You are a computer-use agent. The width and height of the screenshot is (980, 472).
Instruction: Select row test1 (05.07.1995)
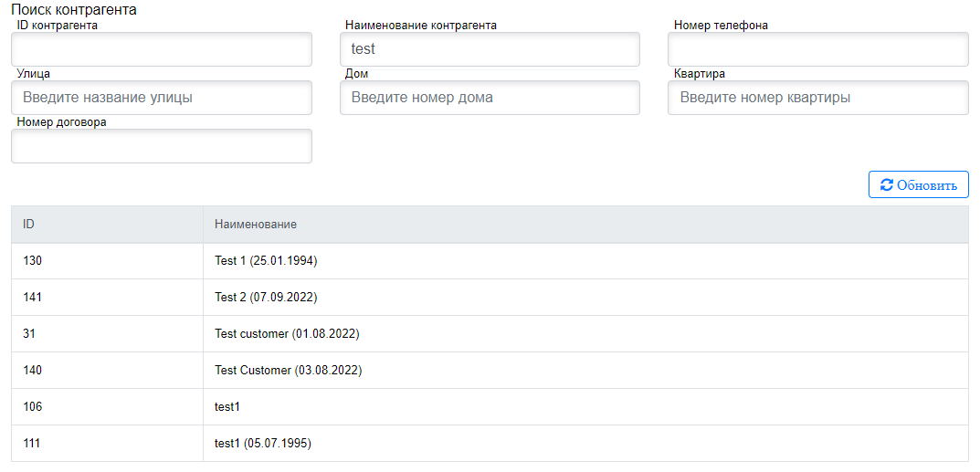pos(490,444)
